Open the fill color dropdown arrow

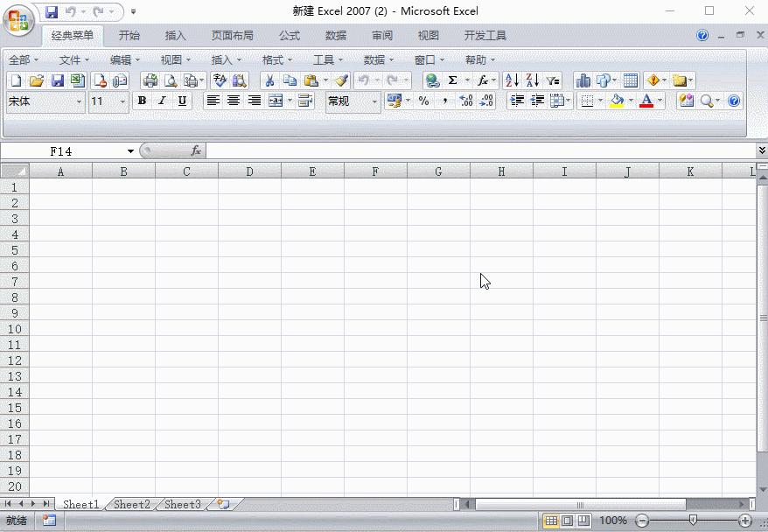click(631, 101)
